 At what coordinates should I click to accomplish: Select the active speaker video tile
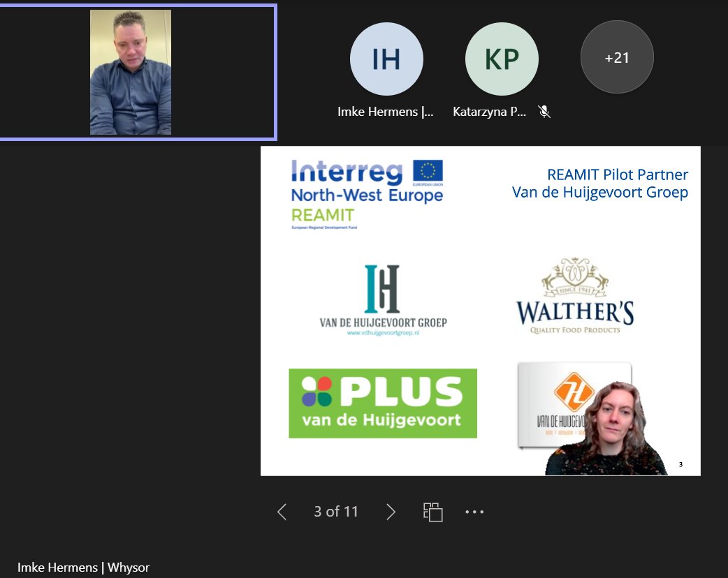click(x=138, y=73)
